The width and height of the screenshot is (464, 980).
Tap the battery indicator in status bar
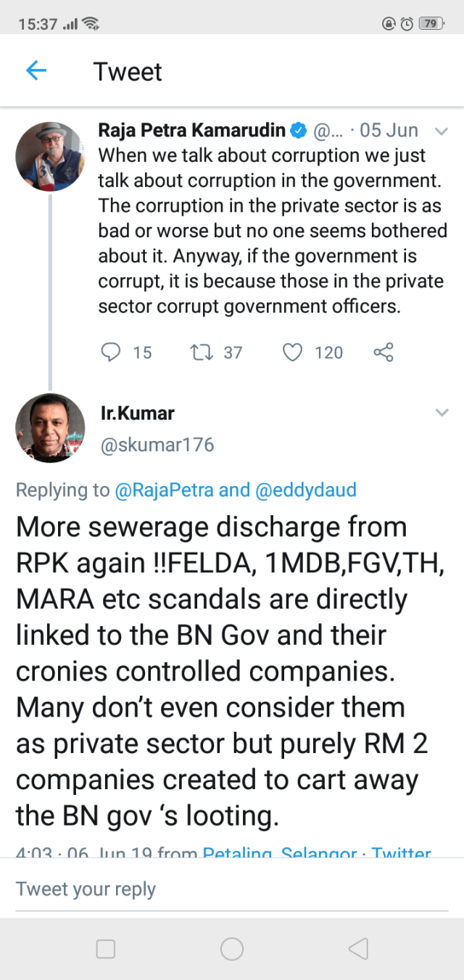431,23
